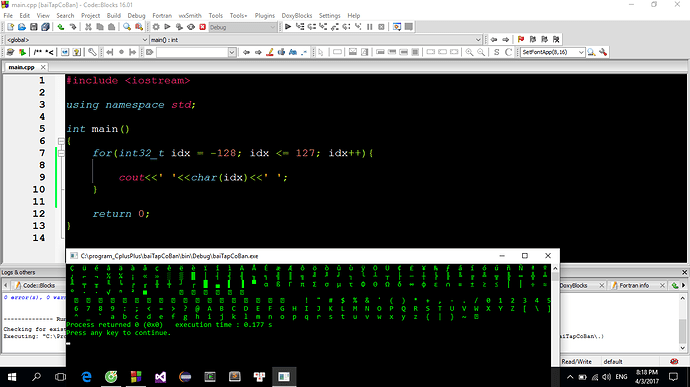The width and height of the screenshot is (690, 387).
Task: Open the DoxyBlocks menu
Action: coord(297,15)
